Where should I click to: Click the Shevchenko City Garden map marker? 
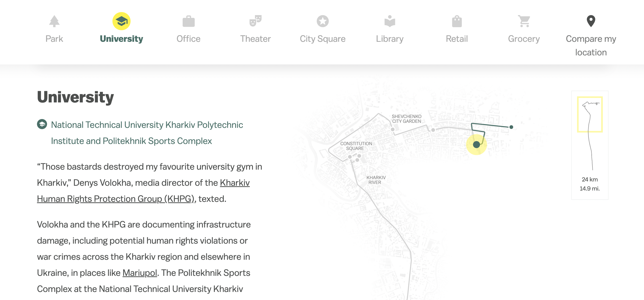click(393, 129)
